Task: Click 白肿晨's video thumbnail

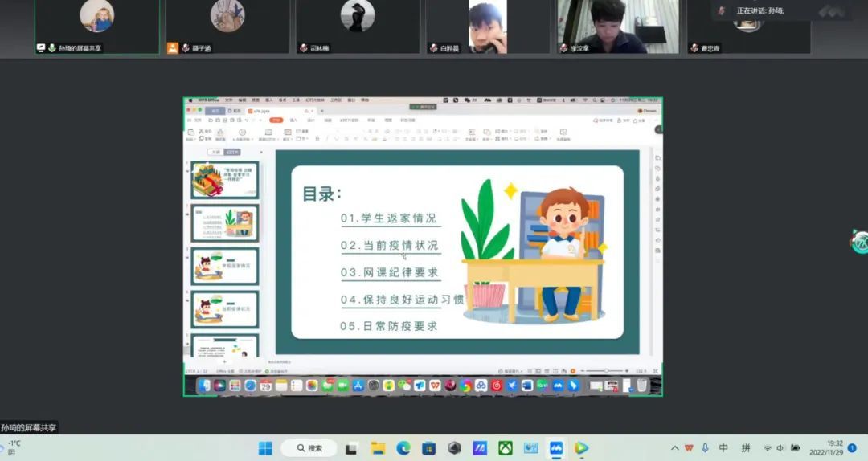Action: 487,27
